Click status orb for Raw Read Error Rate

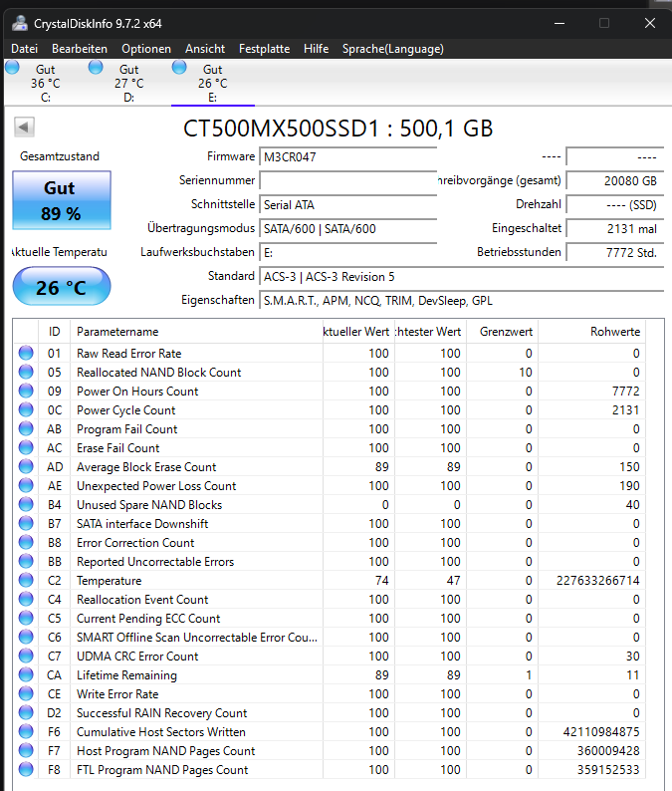26,353
